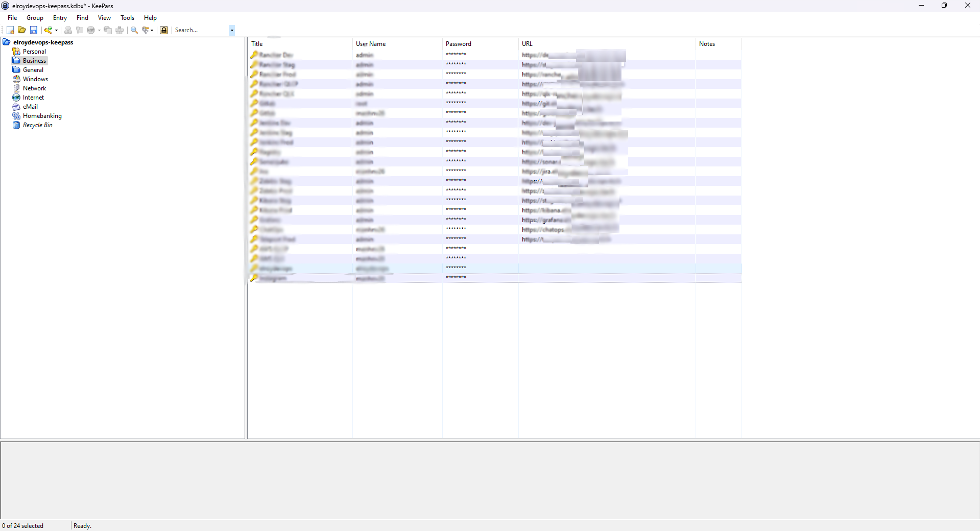Click the Copy Password toolbar icon

coord(80,30)
